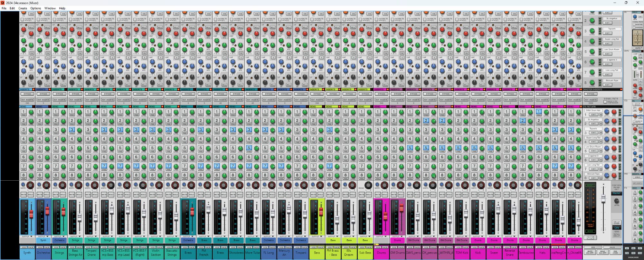Click the Width knob on Timpani Drone channel
This screenshot has width=644, height=260.
88,185
